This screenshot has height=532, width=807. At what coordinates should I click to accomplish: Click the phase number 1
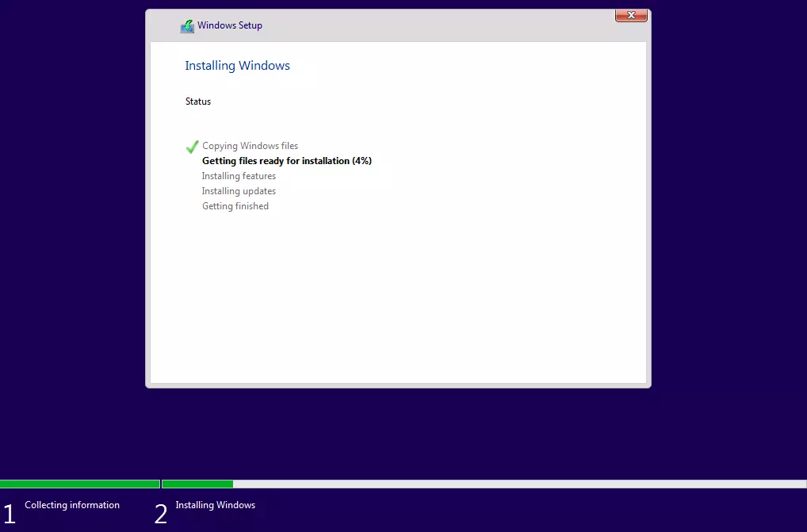pyautogui.click(x=10, y=514)
